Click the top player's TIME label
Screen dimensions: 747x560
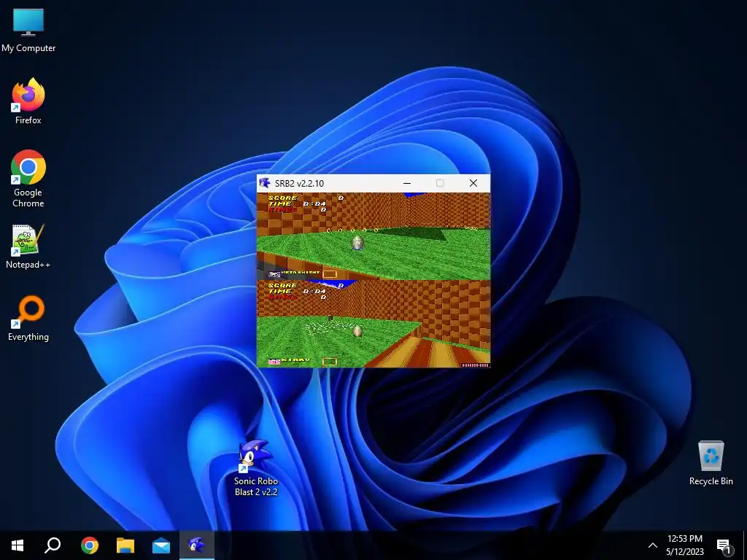tap(279, 204)
